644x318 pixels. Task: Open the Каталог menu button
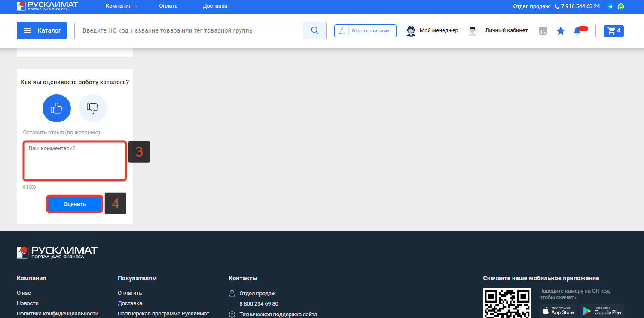pos(42,30)
